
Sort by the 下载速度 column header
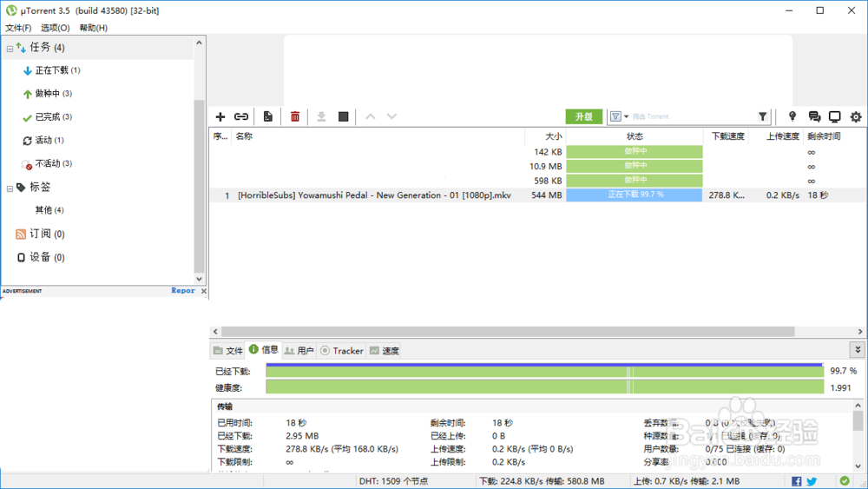(x=727, y=136)
